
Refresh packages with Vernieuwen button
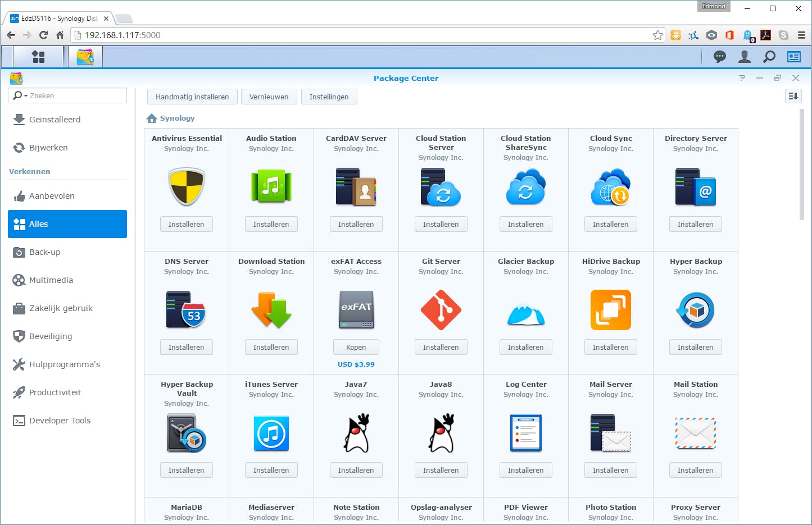pos(269,97)
